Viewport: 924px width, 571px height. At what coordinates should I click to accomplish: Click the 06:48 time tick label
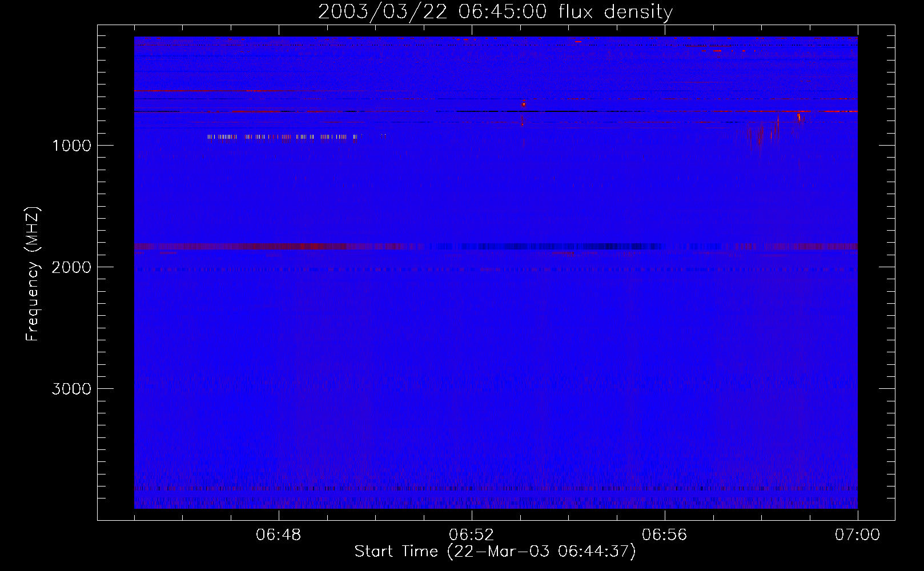click(x=279, y=535)
